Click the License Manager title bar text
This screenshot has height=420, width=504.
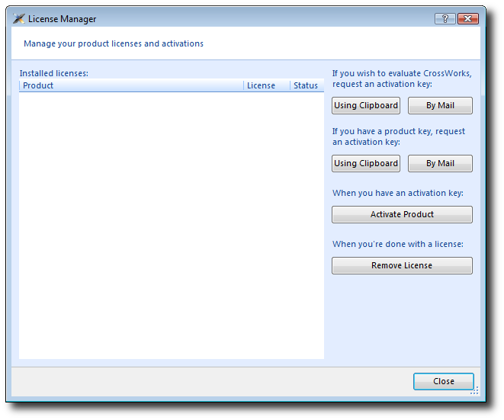pos(63,18)
